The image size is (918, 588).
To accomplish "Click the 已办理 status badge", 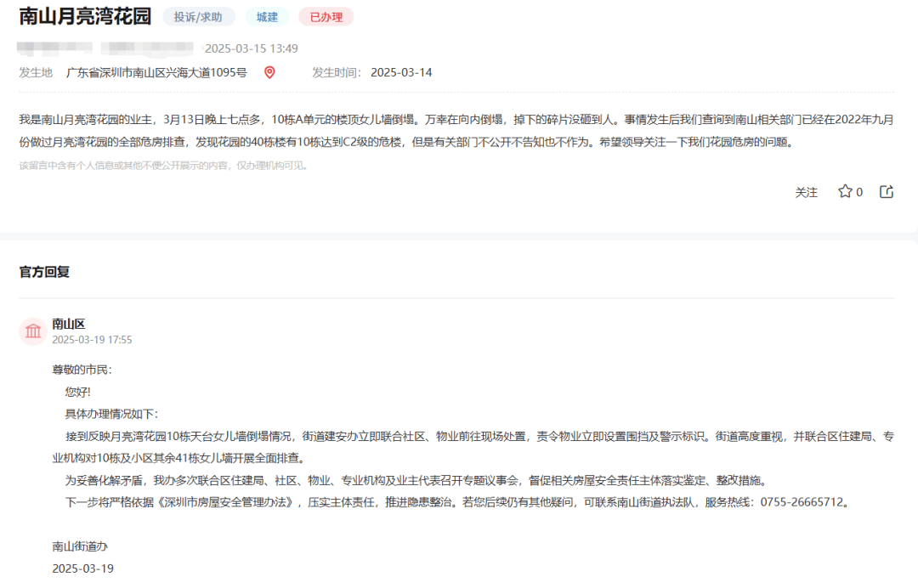I will [326, 17].
